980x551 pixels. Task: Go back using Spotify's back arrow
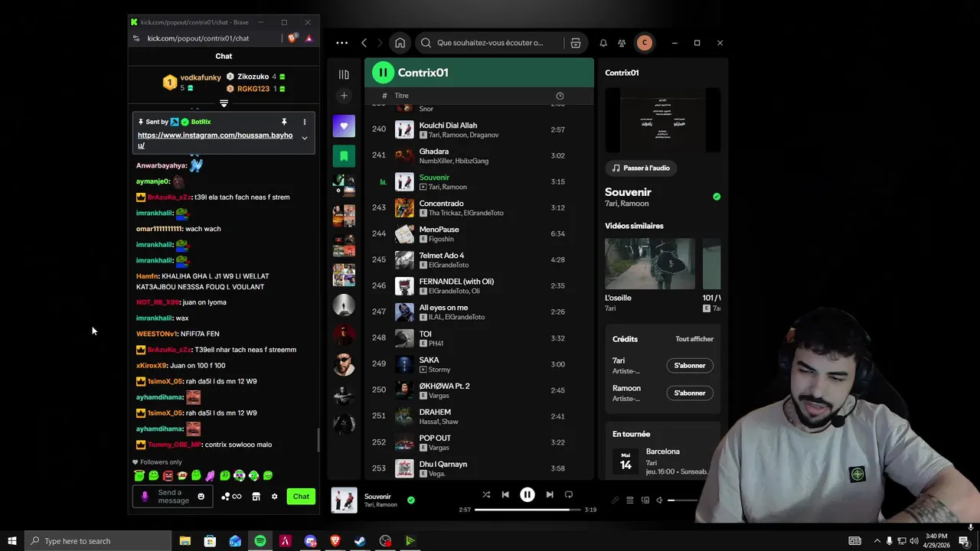364,43
